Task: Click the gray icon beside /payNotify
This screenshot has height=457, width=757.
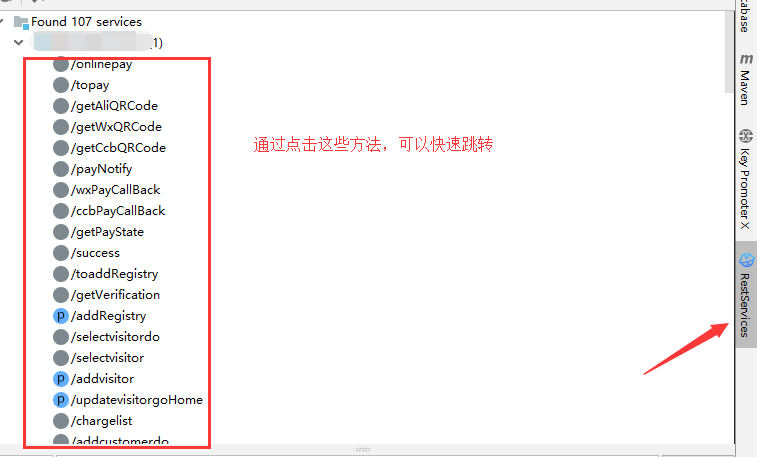Action: pyautogui.click(x=60, y=169)
